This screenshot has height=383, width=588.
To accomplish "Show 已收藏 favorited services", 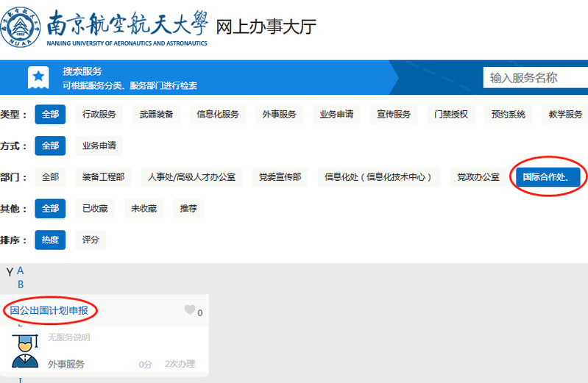I will coord(95,209).
